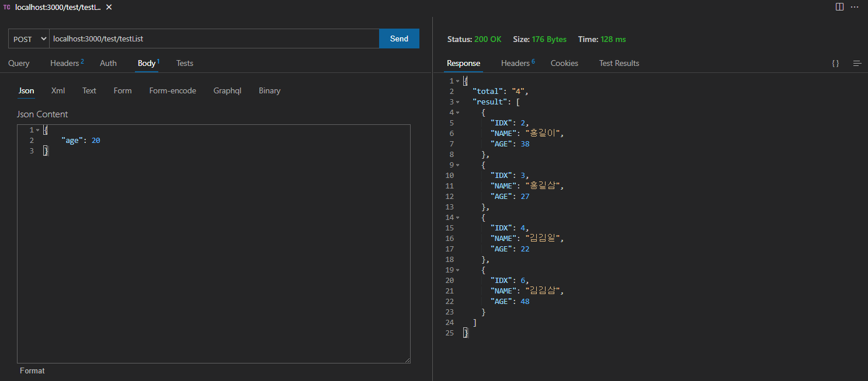Click the Format link below editor
The width and height of the screenshot is (868, 381).
click(x=32, y=370)
